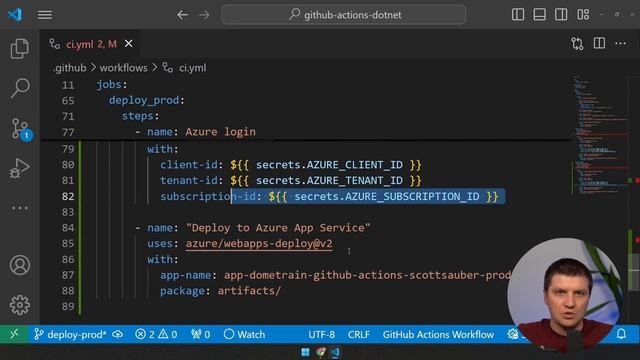Screen dimensions: 640x360
Task: Change the CRLF line ending
Action: point(359,335)
